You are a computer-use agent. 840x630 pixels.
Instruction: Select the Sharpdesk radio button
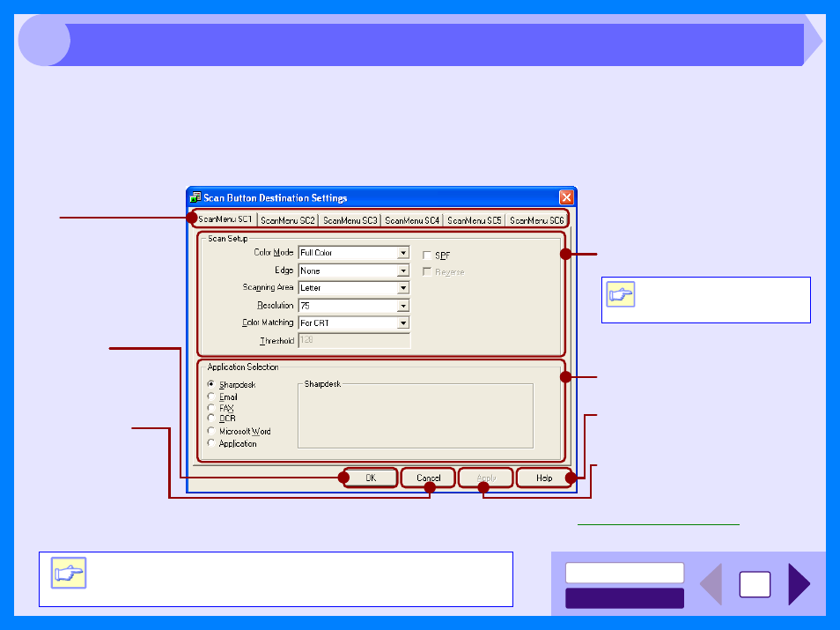point(211,384)
